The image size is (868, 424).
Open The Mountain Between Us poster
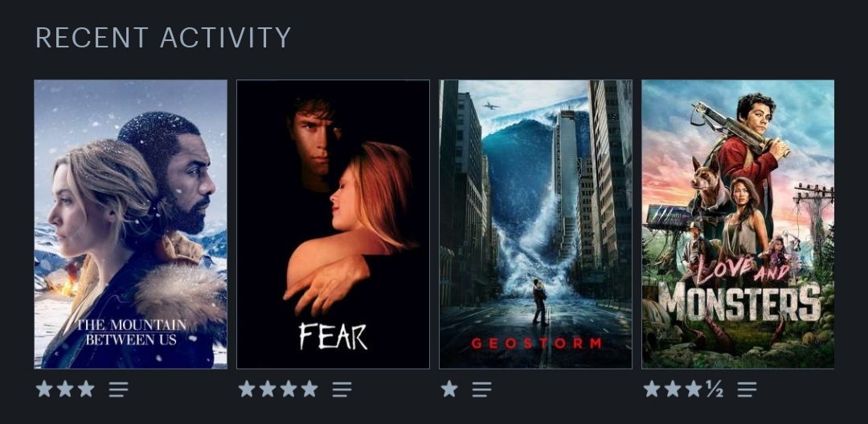point(131,224)
